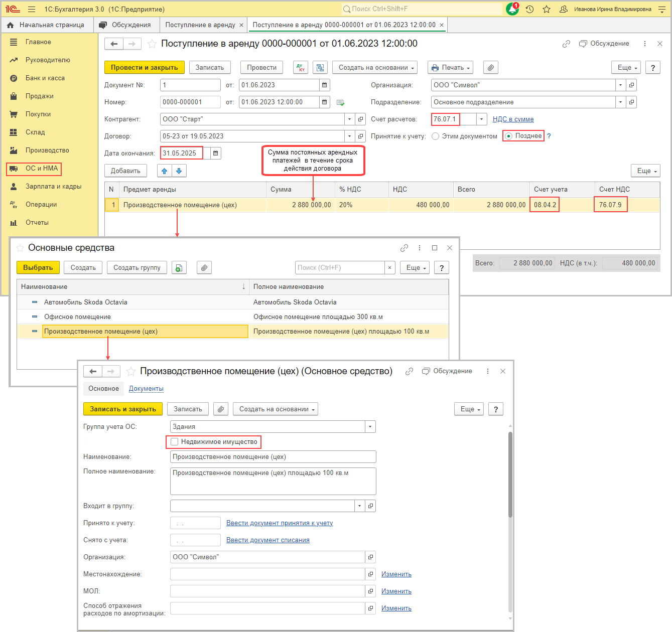
Task: Click Добавить button above table
Action: pos(125,171)
